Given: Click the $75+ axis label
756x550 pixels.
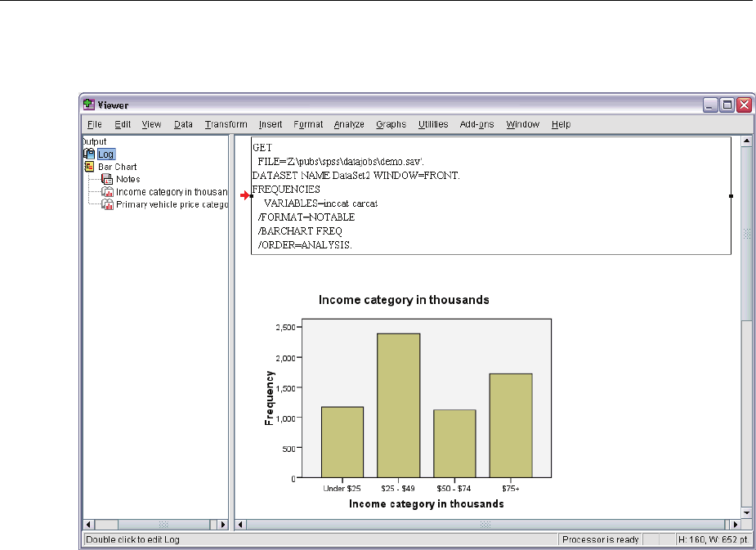Looking at the screenshot, I should (511, 489).
